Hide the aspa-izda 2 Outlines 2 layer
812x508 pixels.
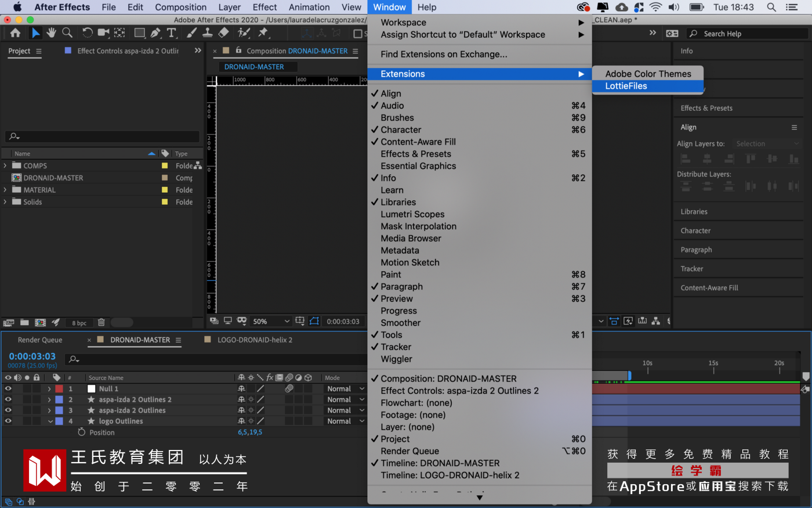tap(8, 399)
